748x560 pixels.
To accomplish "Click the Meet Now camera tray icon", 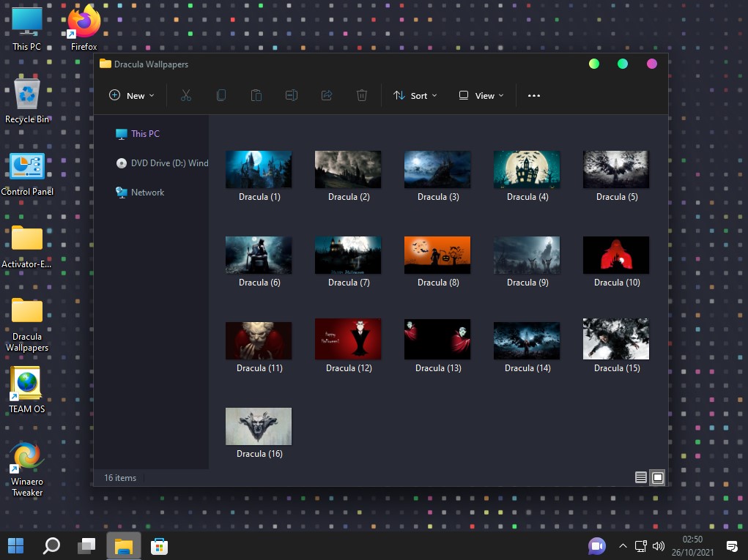I will [x=596, y=546].
